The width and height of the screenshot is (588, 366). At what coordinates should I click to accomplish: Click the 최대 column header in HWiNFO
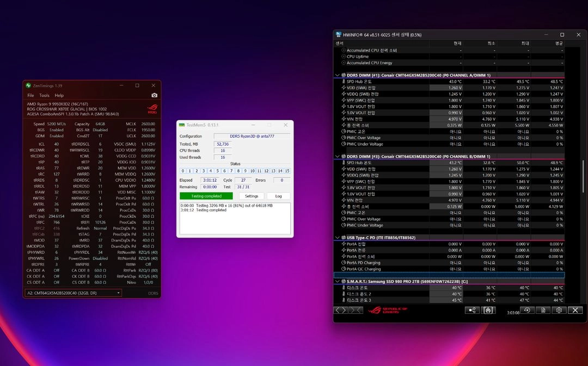525,44
